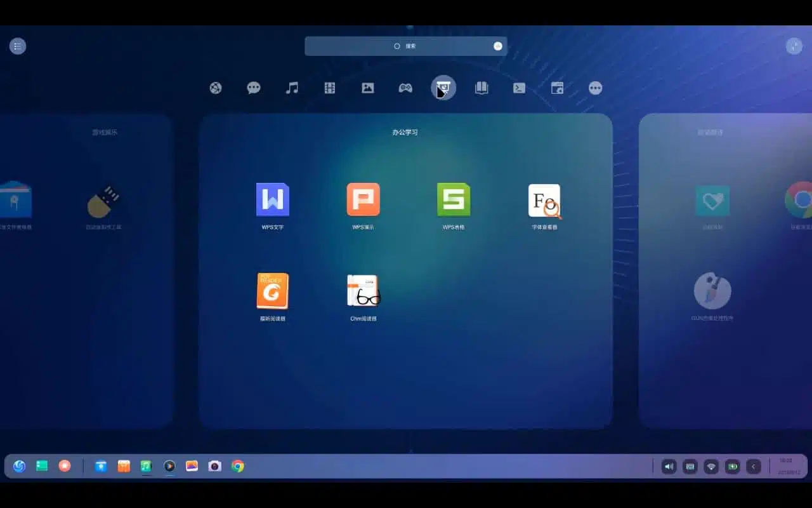Screen dimensions: 812x508
Task: Open the teal heart app in the right panel
Action: tap(712, 201)
